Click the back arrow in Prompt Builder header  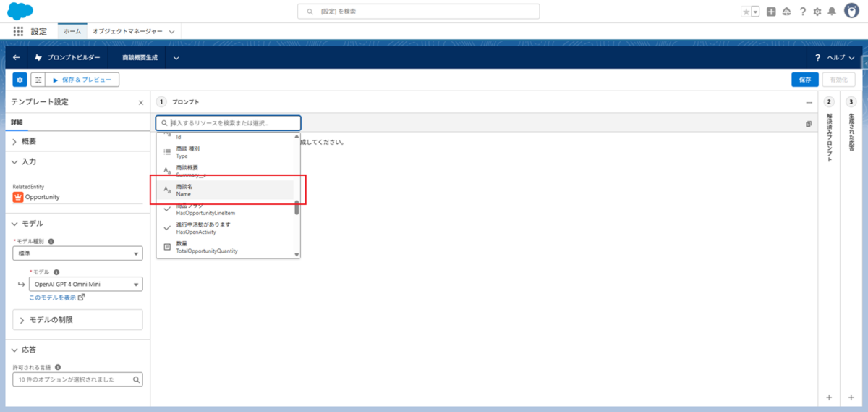click(x=17, y=57)
